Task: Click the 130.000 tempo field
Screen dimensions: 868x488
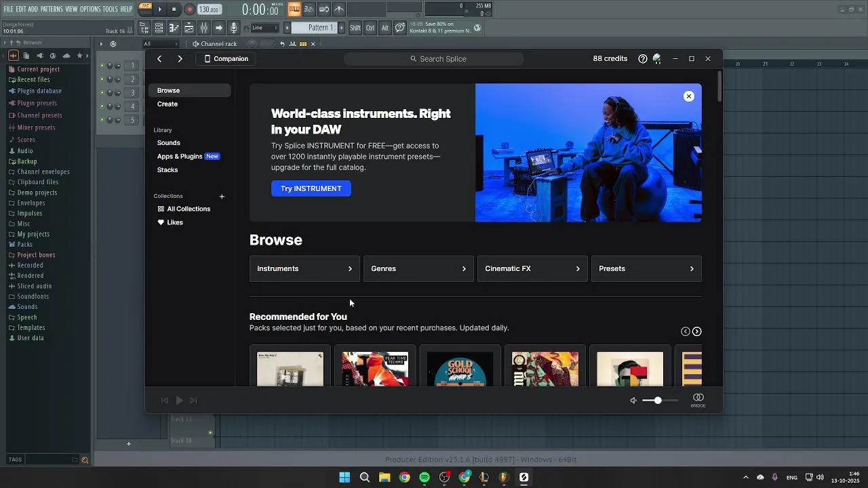Action: click(209, 9)
